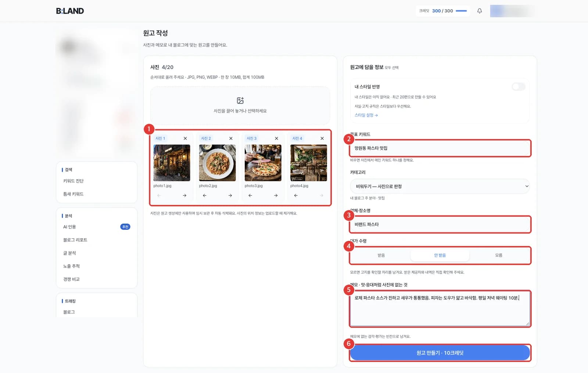Image resolution: width=588 pixels, height=373 pixels.
Task: Enable the 내 스타일 반영 toggle
Action: point(519,87)
